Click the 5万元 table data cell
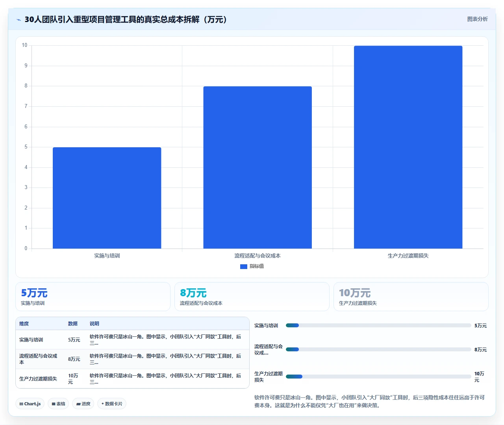Image resolution: width=504 pixels, height=425 pixels. pos(74,340)
